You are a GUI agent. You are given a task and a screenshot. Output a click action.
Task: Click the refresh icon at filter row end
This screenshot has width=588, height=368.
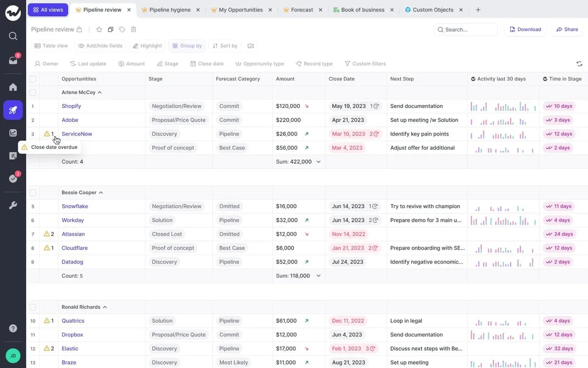click(x=579, y=64)
